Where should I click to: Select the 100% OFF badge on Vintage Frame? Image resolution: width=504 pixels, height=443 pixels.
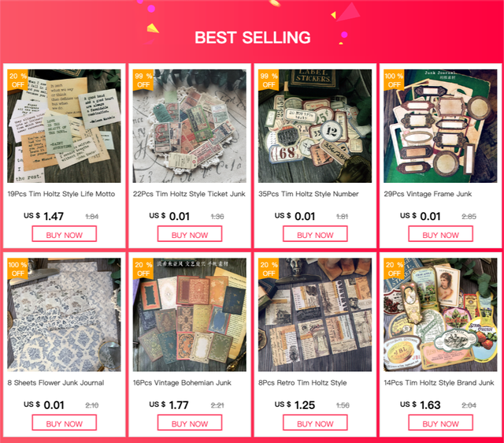pyautogui.click(x=394, y=80)
